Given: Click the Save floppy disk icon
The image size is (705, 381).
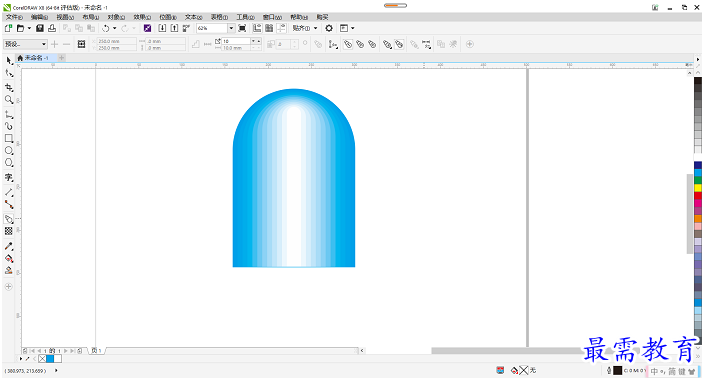Looking at the screenshot, I should (40, 28).
